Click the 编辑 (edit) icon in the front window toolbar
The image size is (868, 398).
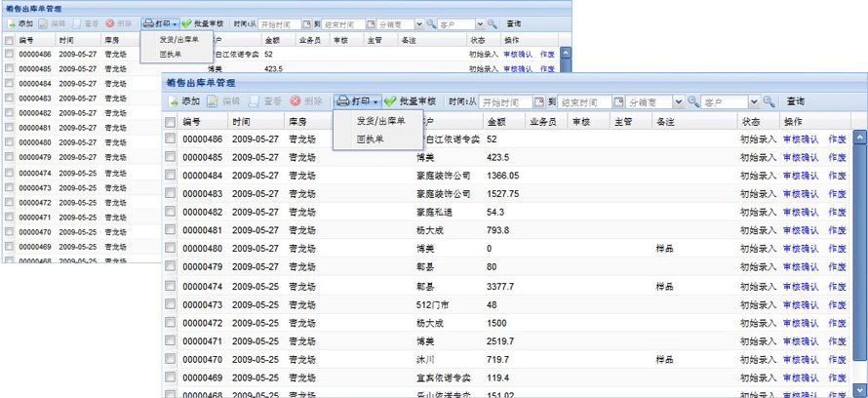pos(213,101)
